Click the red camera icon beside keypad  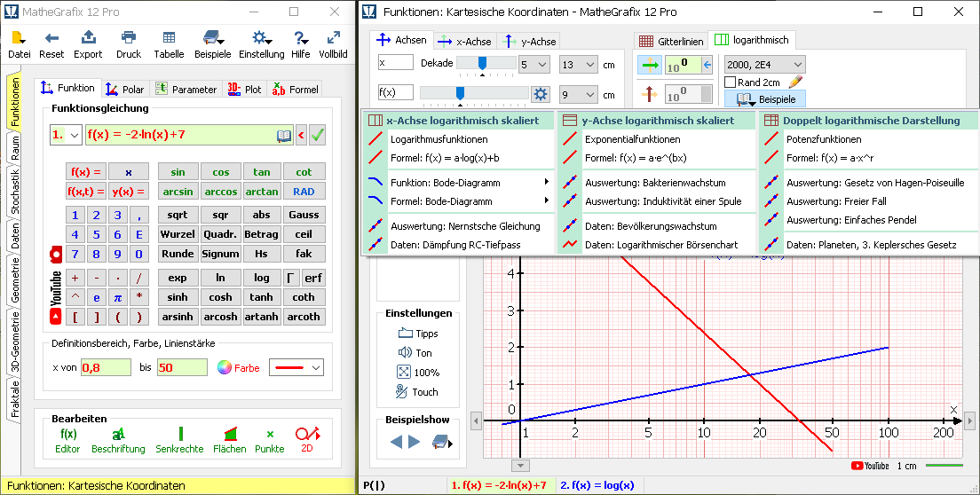[56, 254]
